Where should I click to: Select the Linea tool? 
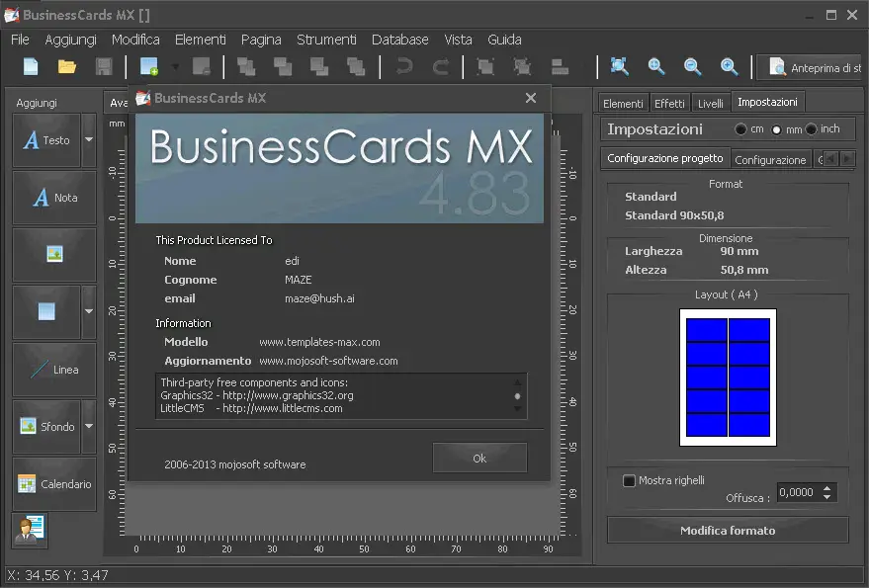pos(54,369)
